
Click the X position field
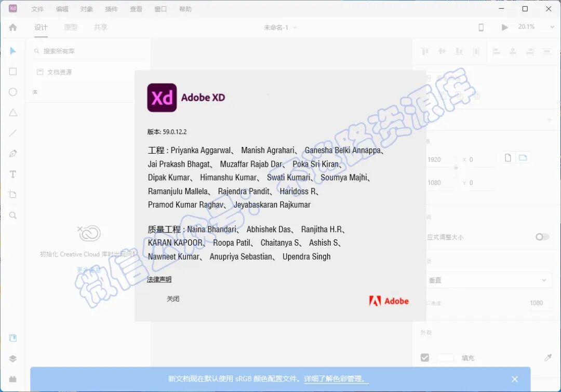(x=481, y=159)
